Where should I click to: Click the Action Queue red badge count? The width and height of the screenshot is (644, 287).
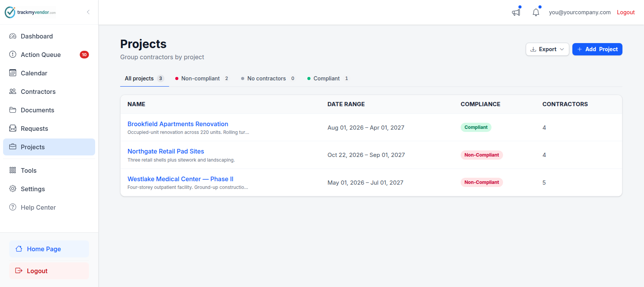coord(84,55)
